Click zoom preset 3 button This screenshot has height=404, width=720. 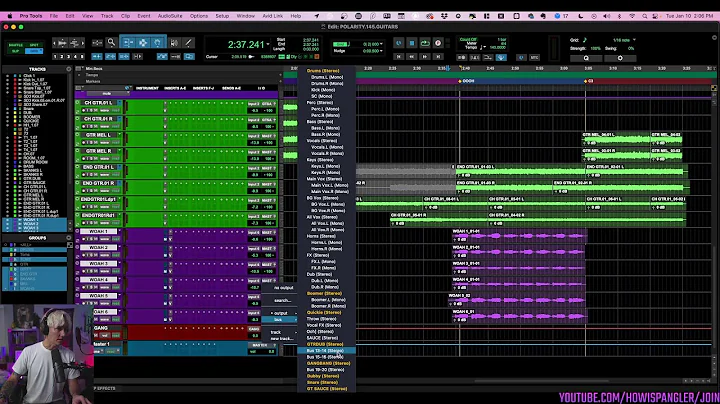click(69, 56)
